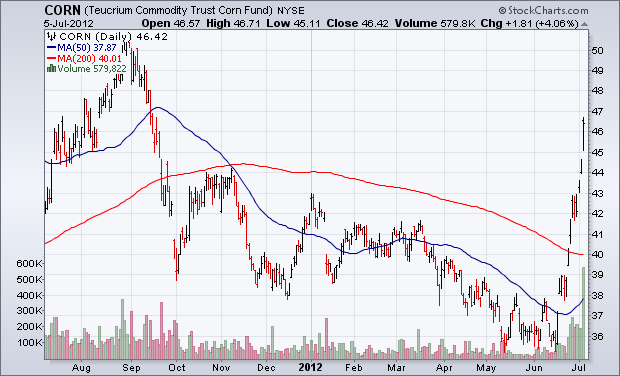Click the 44 price label on right axis
The height and width of the screenshot is (376, 620).
pos(597,173)
